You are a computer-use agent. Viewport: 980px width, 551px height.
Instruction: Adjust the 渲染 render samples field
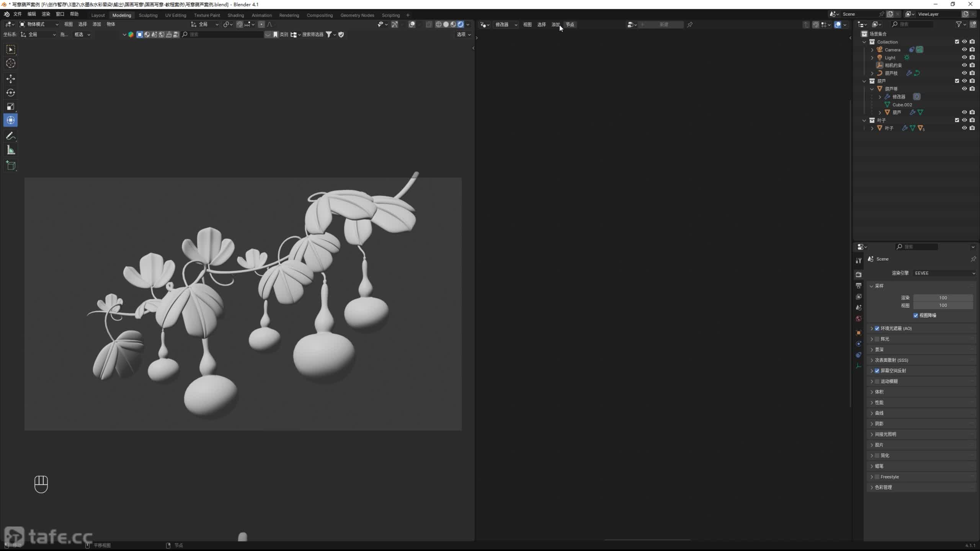pos(942,298)
